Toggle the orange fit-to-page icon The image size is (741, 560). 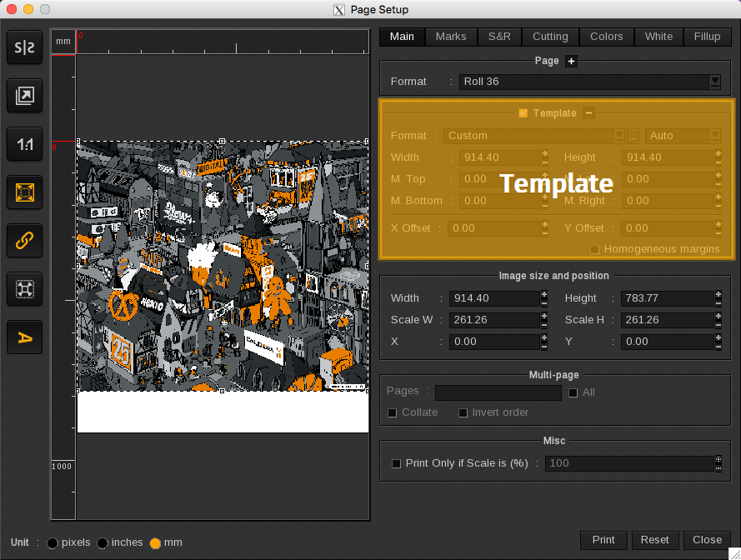tap(25, 192)
